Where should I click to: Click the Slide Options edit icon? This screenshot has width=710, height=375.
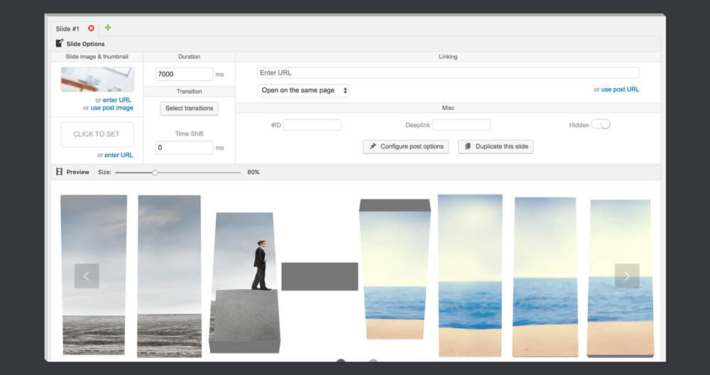click(59, 43)
